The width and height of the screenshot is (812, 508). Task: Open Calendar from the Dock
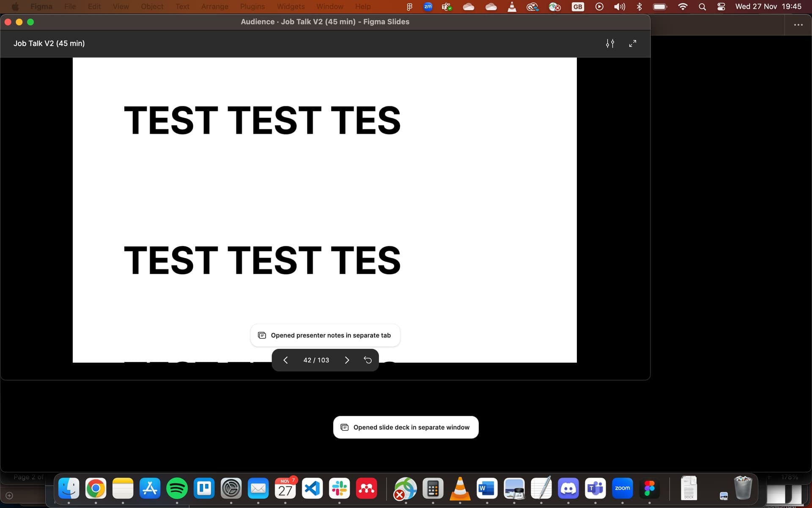(x=285, y=489)
